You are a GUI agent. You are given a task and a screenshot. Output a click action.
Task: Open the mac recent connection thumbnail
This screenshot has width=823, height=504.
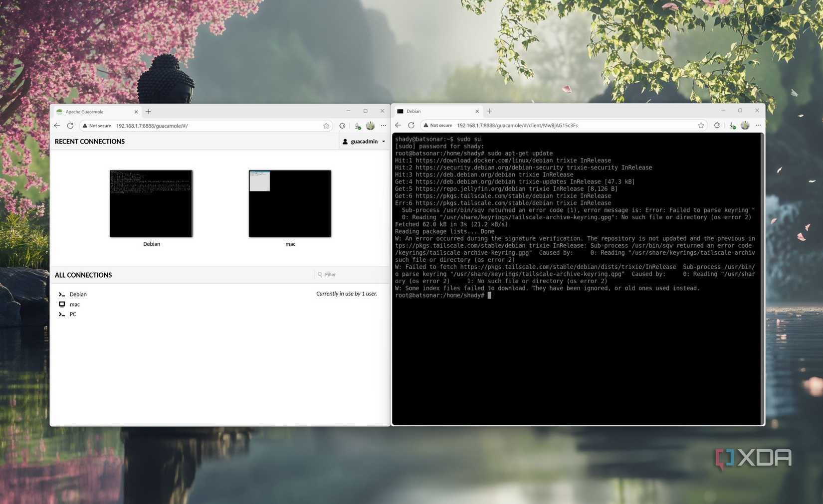pos(290,203)
